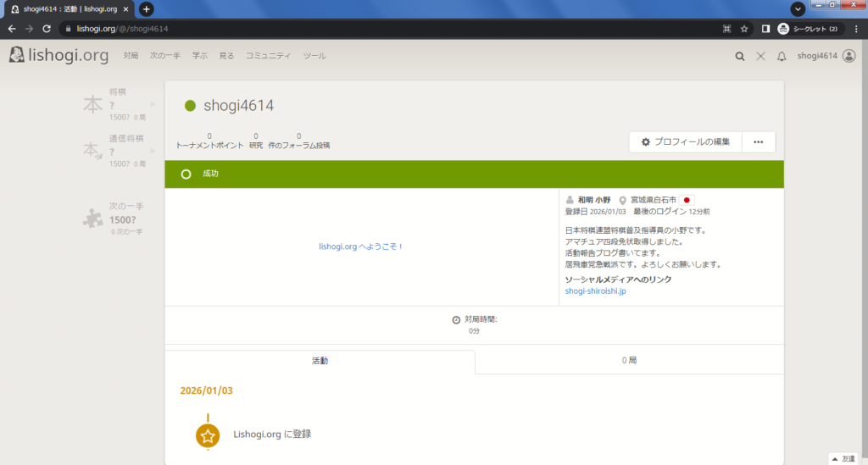
Task: Click the translate page icon in address bar
Action: [x=726, y=29]
